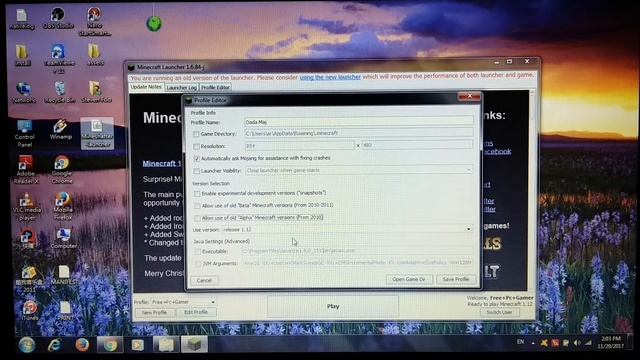Enable the Resolution checkbox
The image size is (640, 360).
point(196,146)
